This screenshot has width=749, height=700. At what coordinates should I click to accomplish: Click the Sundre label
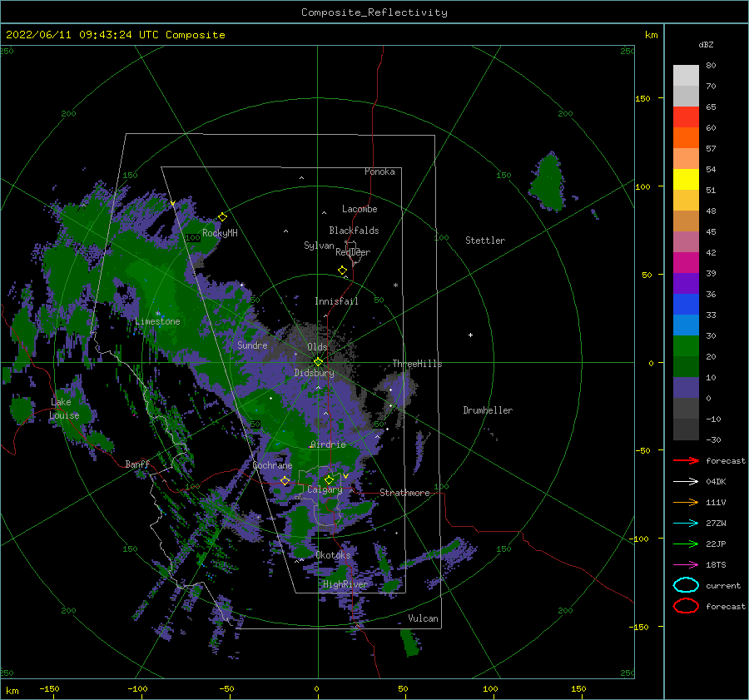pyautogui.click(x=252, y=345)
